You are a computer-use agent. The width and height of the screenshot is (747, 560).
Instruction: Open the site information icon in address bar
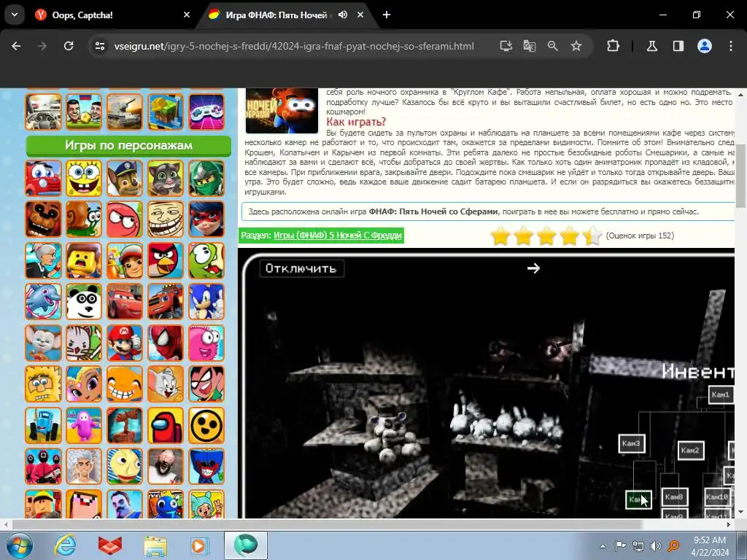click(x=99, y=46)
